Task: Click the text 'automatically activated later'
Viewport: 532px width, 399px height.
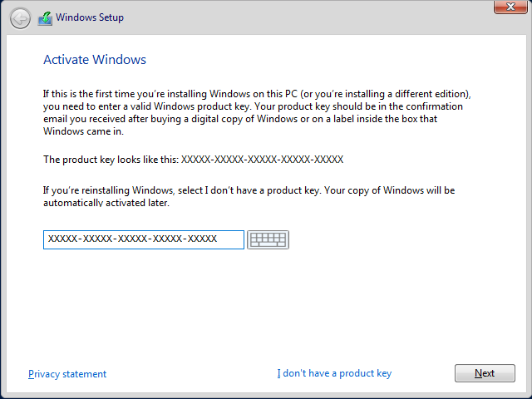Action: [x=106, y=203]
